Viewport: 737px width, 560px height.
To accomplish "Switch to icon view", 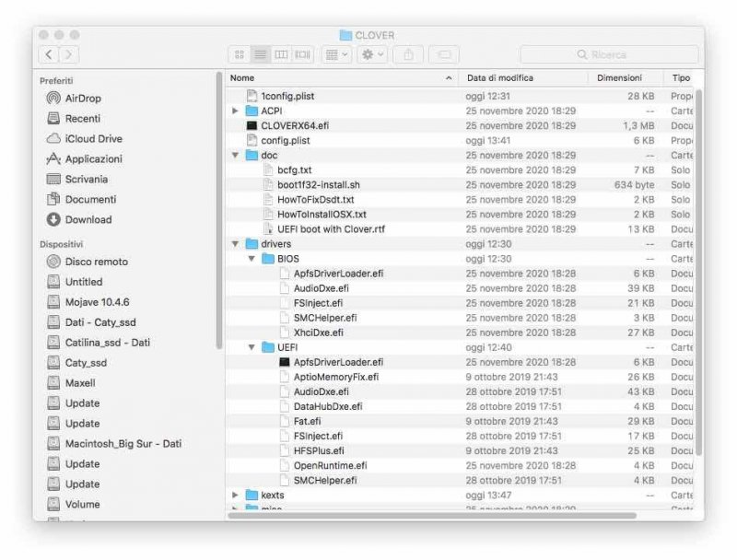I will pyautogui.click(x=240, y=55).
